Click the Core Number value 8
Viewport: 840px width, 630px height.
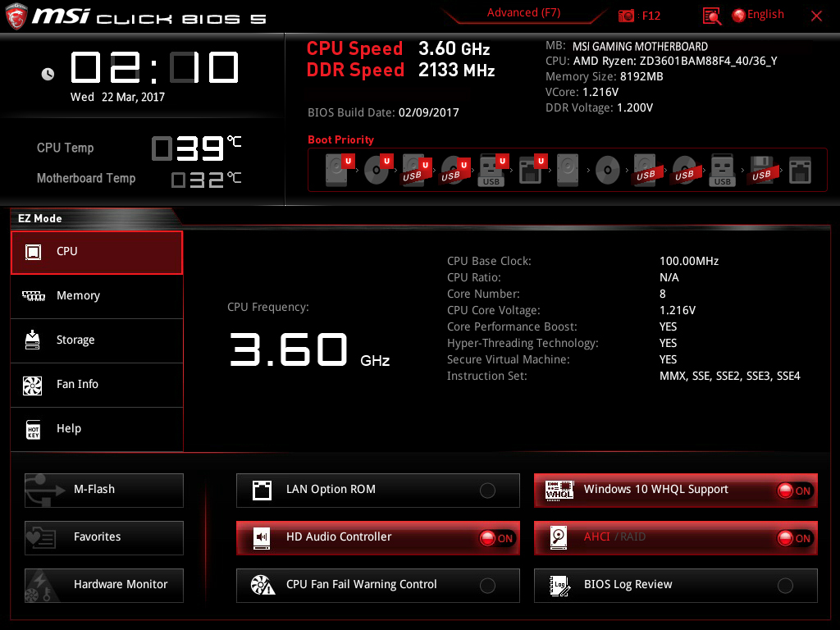(663, 294)
